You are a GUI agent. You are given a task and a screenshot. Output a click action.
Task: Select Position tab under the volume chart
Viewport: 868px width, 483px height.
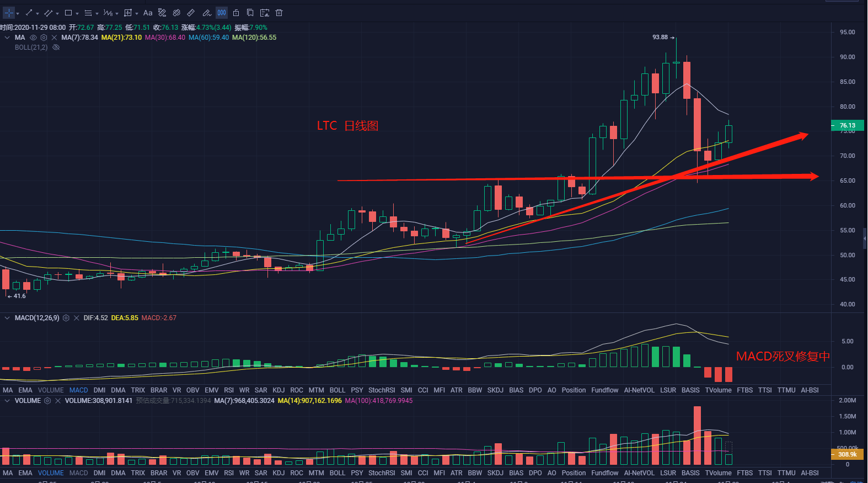pyautogui.click(x=574, y=473)
